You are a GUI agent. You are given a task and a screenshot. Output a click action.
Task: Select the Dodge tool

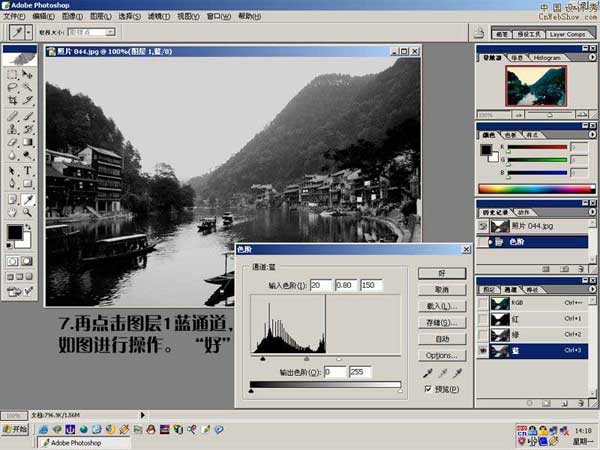[x=27, y=155]
